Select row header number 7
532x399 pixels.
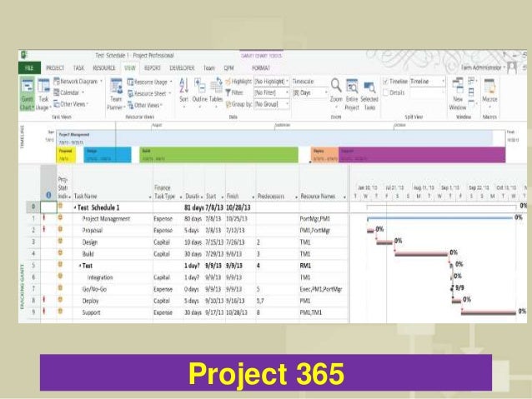[x=33, y=289]
